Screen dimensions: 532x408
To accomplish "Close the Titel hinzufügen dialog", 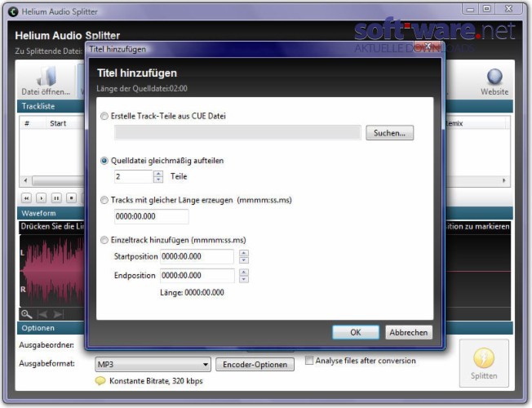I will click(428, 46).
